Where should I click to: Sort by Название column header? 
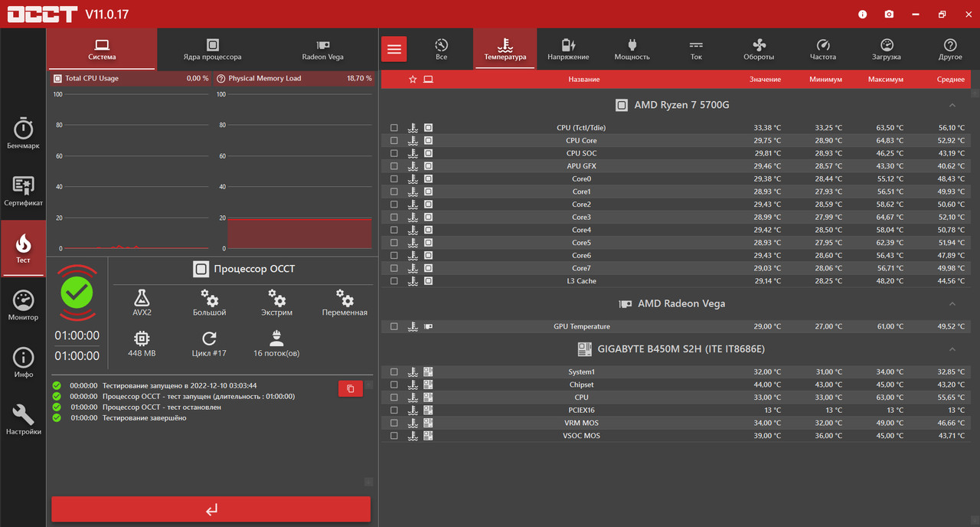[584, 80]
